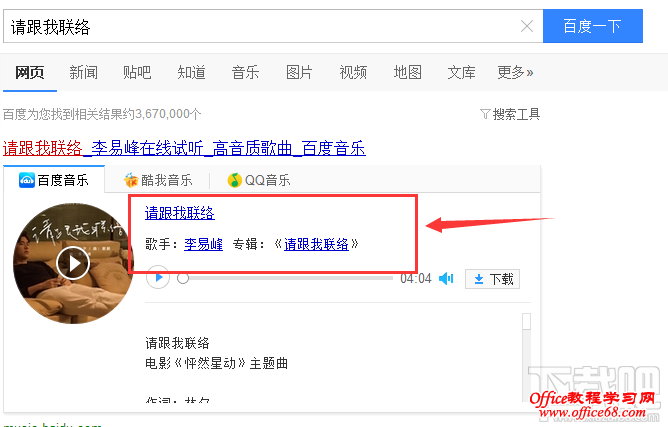The height and width of the screenshot is (427, 668).
Task: Click the artist link 李易峰
Action: pyautogui.click(x=203, y=244)
